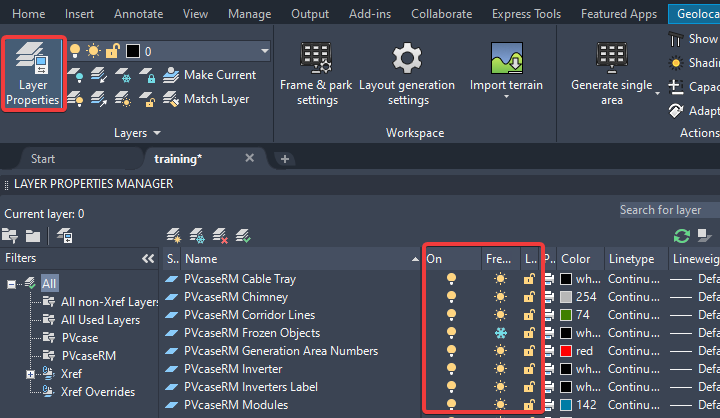The image size is (720, 418).
Task: Click ribbon Layer Lock icon
Action: tap(147, 75)
